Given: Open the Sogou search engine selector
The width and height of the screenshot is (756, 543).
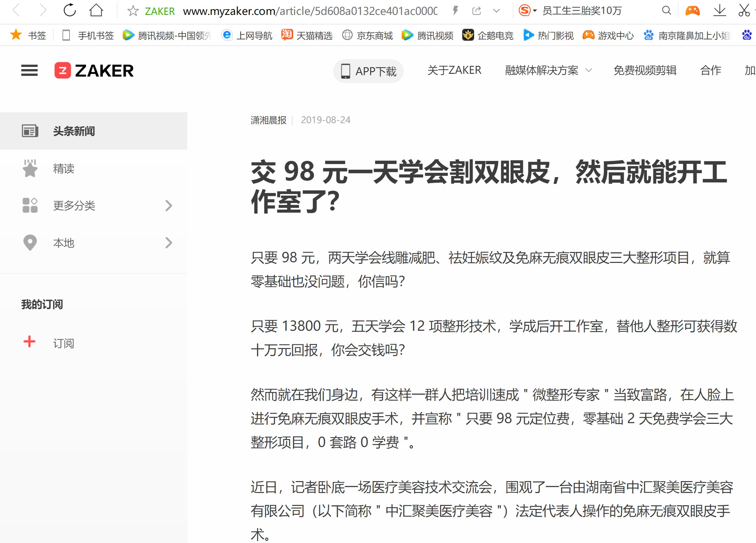Looking at the screenshot, I should click(x=527, y=11).
